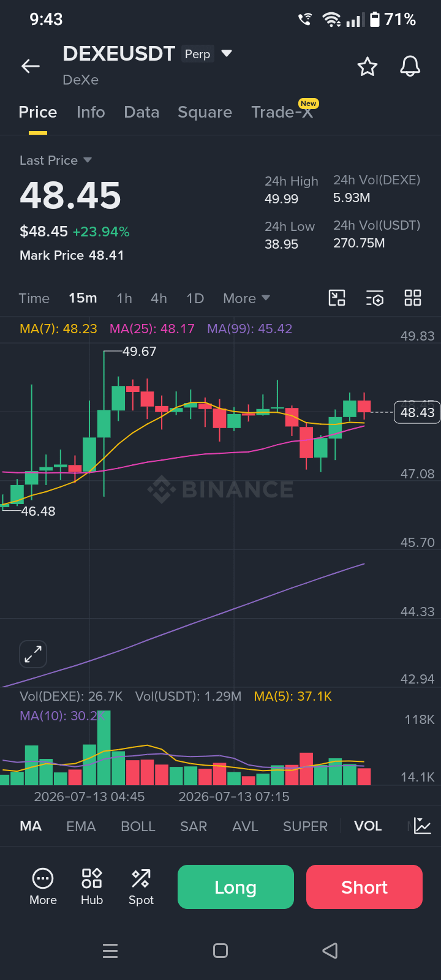Select the 15m chart interval

click(83, 298)
